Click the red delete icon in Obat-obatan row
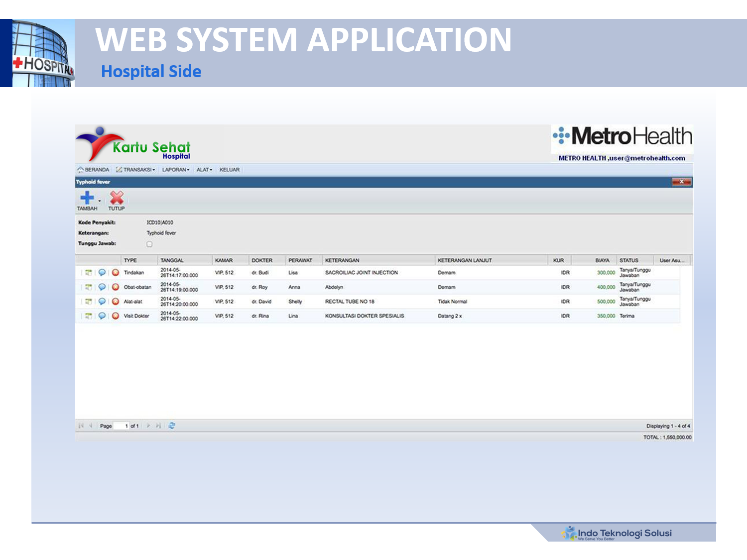 (116, 287)
